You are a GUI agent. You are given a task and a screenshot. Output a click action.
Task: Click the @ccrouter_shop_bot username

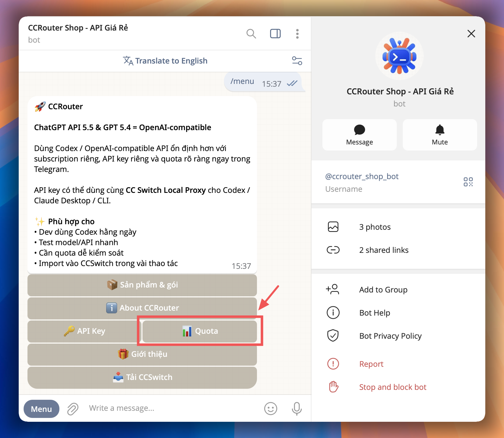tap(362, 176)
